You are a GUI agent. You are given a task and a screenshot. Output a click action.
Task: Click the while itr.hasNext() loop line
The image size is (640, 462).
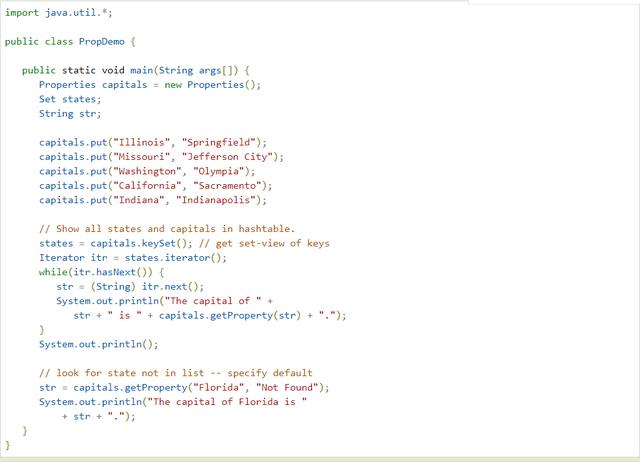[99, 272]
